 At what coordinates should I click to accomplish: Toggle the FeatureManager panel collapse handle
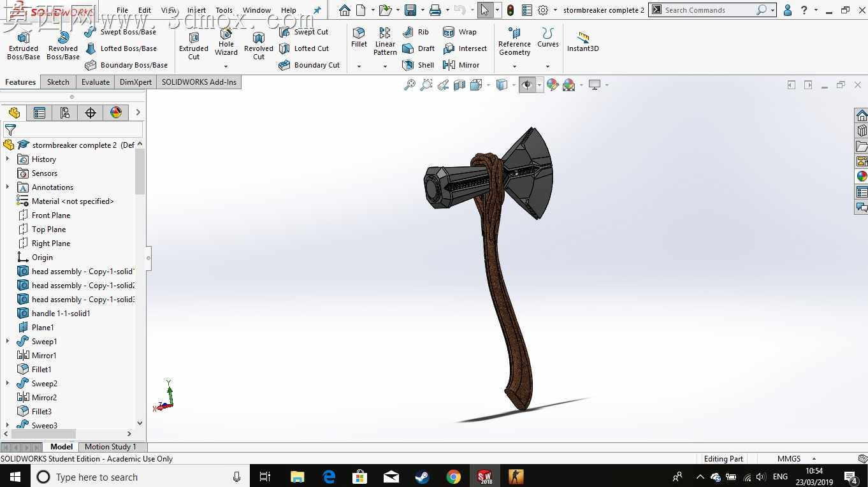(148, 258)
